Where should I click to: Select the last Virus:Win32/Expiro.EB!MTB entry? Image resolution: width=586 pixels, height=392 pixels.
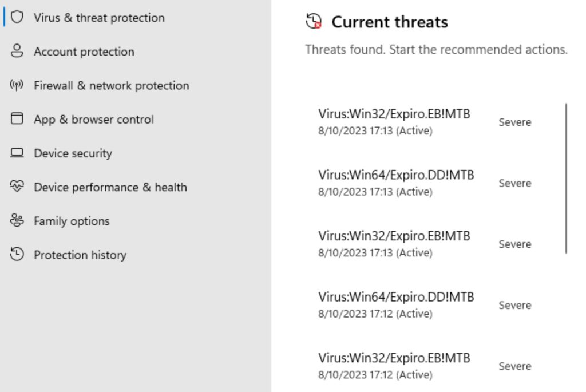[x=395, y=358]
